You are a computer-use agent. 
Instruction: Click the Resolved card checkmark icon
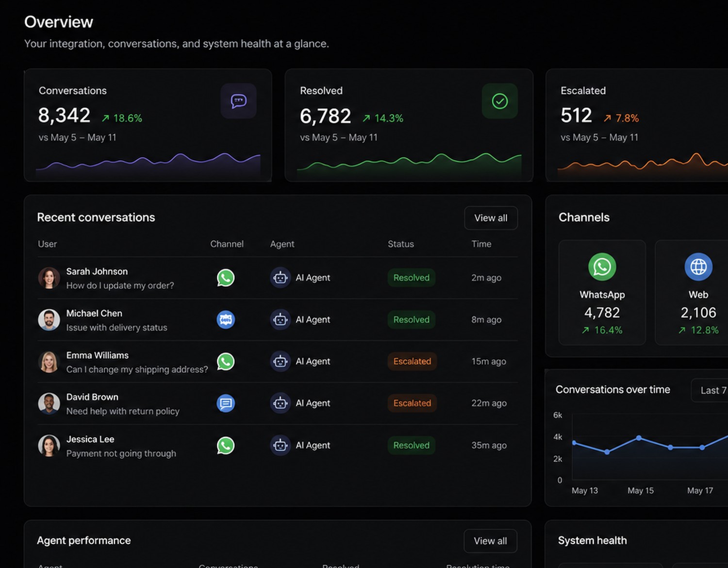tap(499, 101)
